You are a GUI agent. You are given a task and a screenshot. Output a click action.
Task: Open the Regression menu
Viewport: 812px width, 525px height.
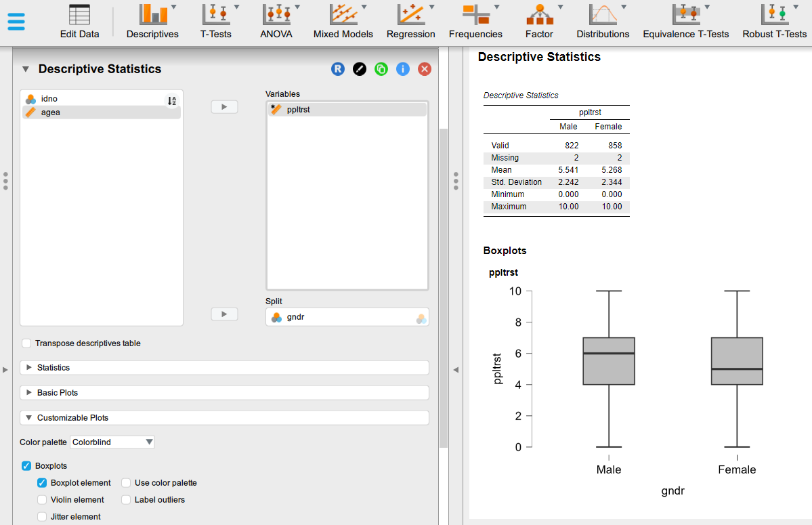pyautogui.click(x=410, y=21)
